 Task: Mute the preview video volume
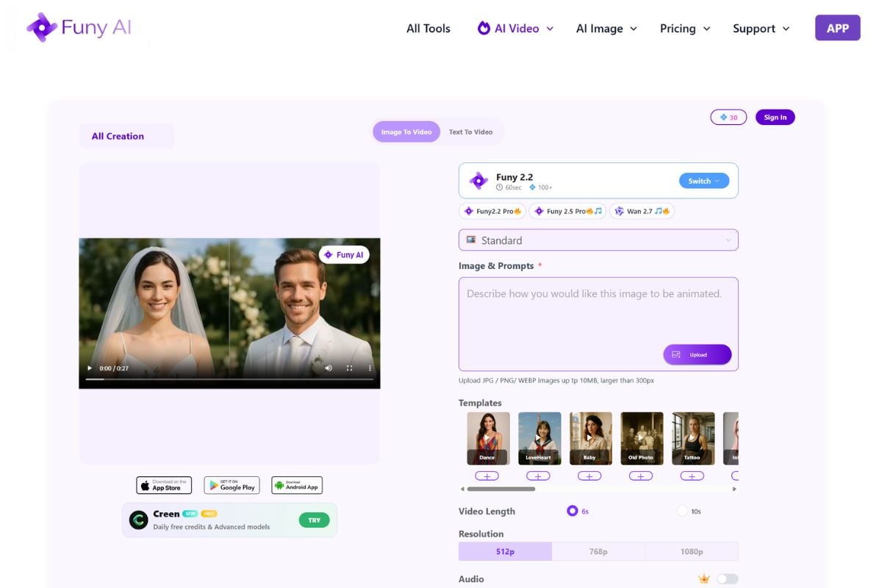[329, 368]
